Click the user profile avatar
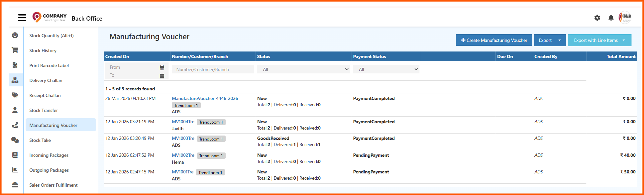Viewport: 644px width, 195px height. (625, 17)
